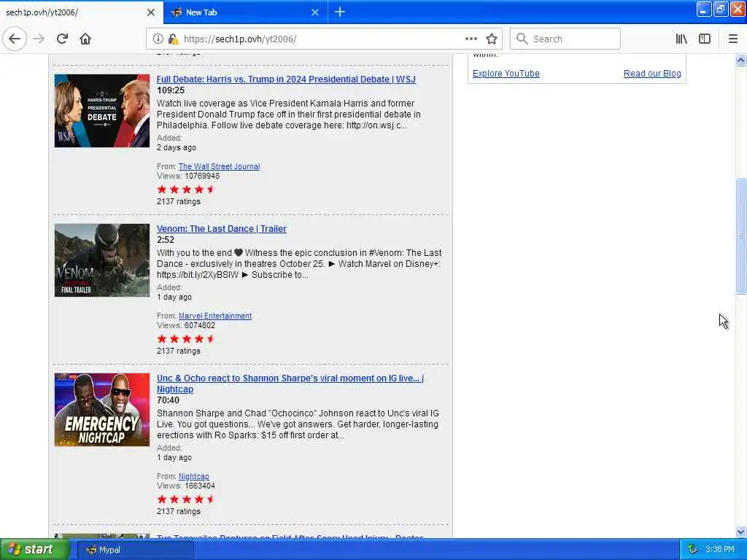Open a new tab with plus button

click(340, 12)
